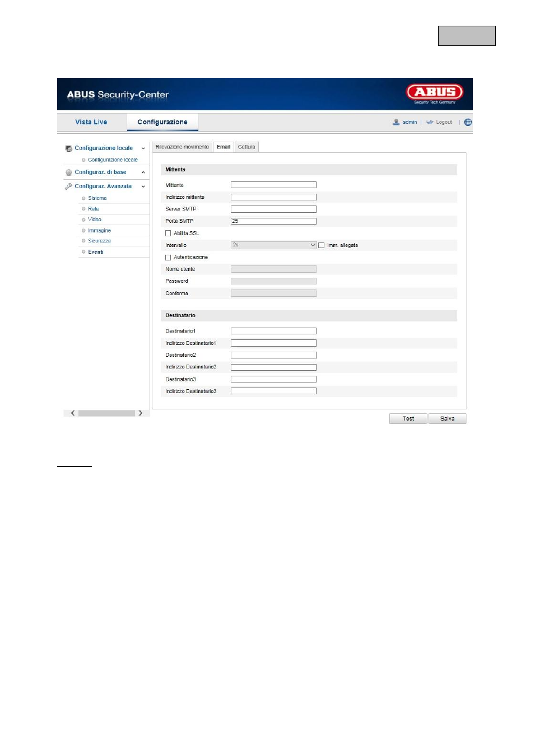The width and height of the screenshot is (535, 756).
Task: Click the Conferma field
Action: pos(273,293)
